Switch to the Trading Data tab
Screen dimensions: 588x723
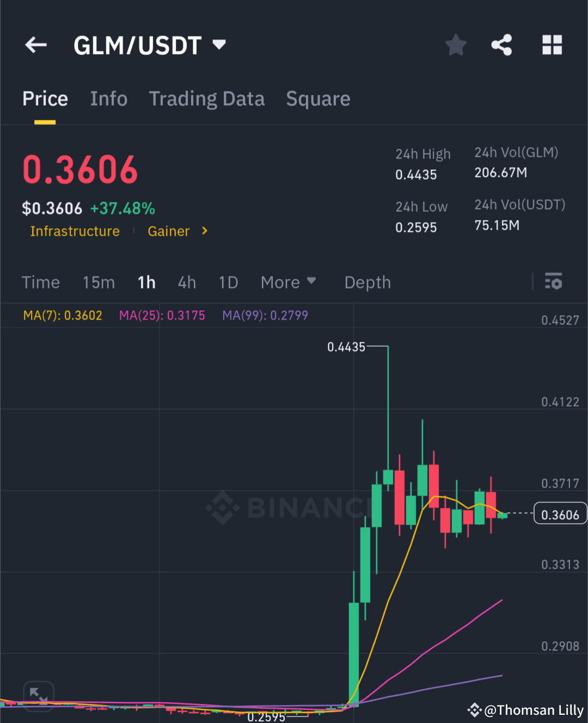207,99
